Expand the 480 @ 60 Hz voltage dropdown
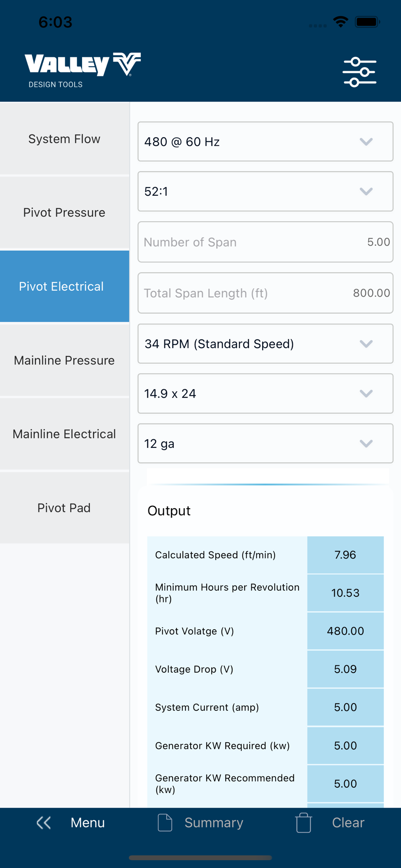 click(x=265, y=141)
